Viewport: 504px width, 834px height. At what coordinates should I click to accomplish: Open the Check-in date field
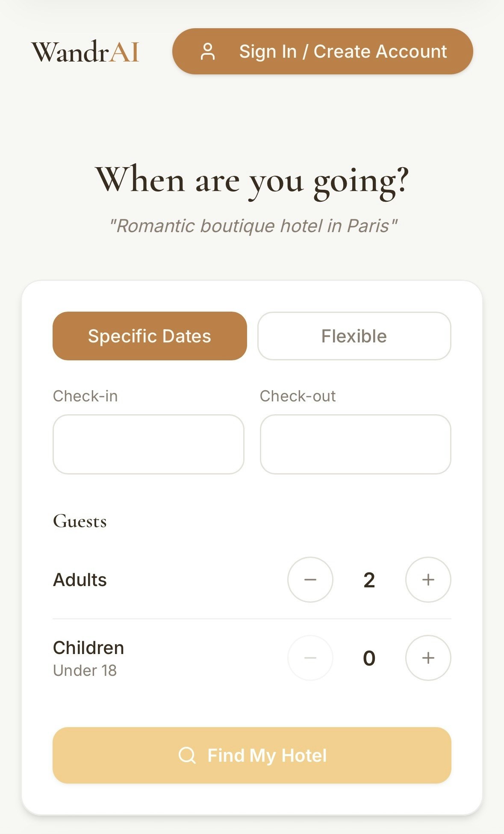tap(148, 444)
